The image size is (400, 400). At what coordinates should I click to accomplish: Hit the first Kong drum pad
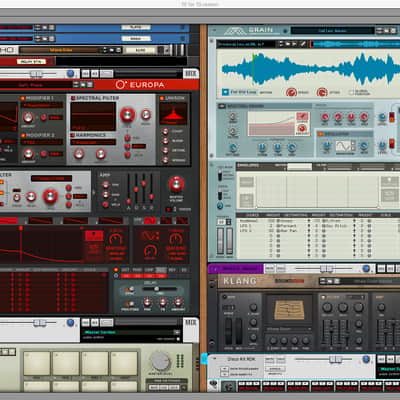click(x=37, y=363)
